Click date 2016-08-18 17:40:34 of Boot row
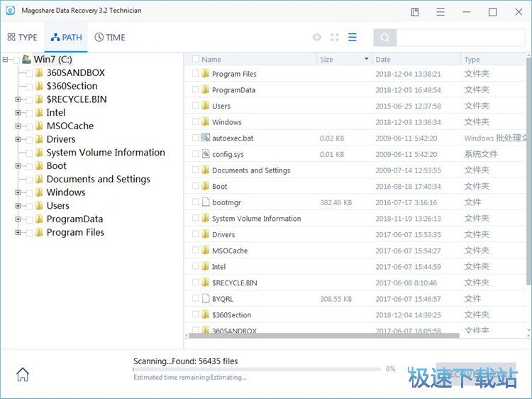532x399 pixels. 408,187
